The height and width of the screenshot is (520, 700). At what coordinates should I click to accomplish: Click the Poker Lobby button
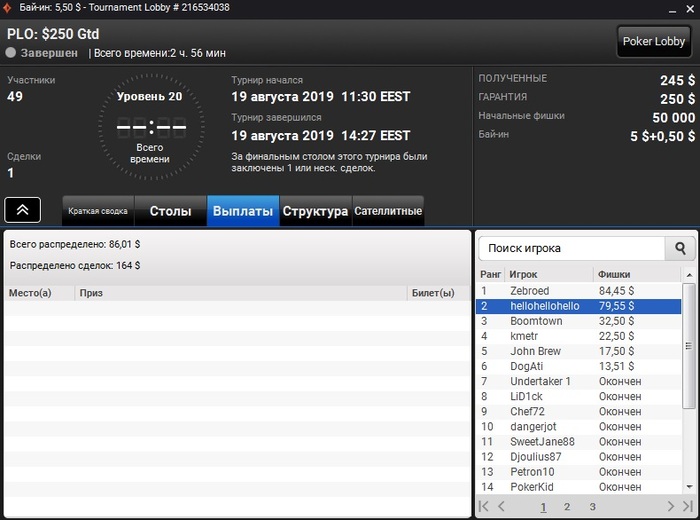pyautogui.click(x=653, y=42)
